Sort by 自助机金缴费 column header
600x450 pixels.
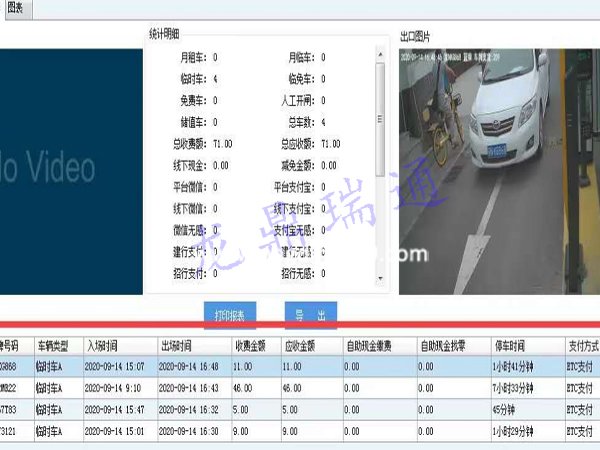pyautogui.click(x=372, y=346)
